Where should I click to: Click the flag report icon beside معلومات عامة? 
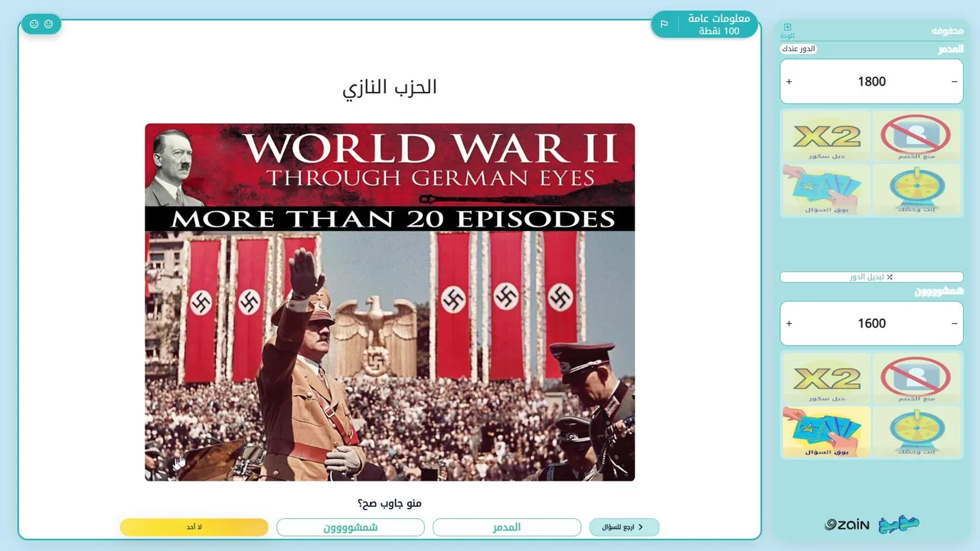click(664, 24)
